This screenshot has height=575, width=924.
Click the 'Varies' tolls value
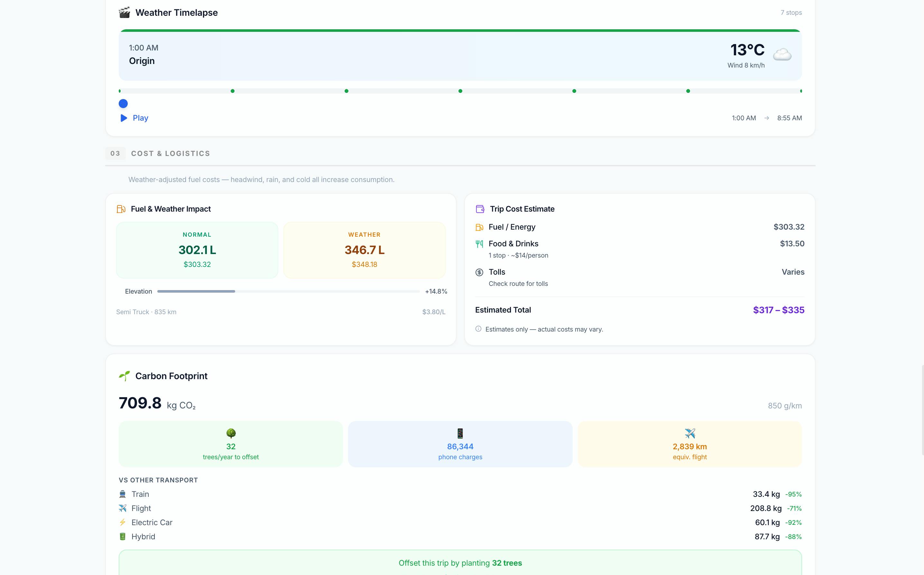(x=793, y=272)
